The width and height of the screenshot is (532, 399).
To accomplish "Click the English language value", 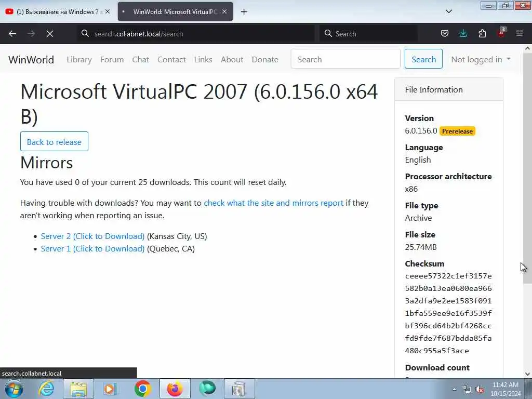I will [418, 160].
